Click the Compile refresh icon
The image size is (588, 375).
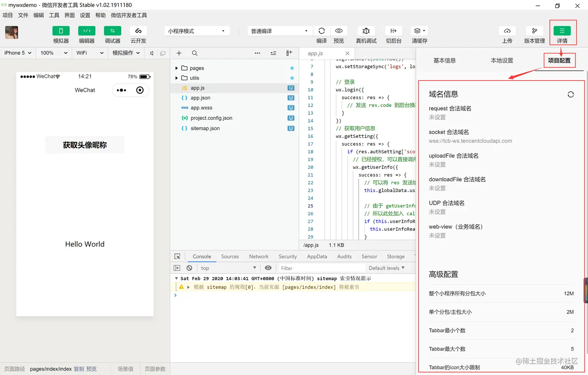322,31
